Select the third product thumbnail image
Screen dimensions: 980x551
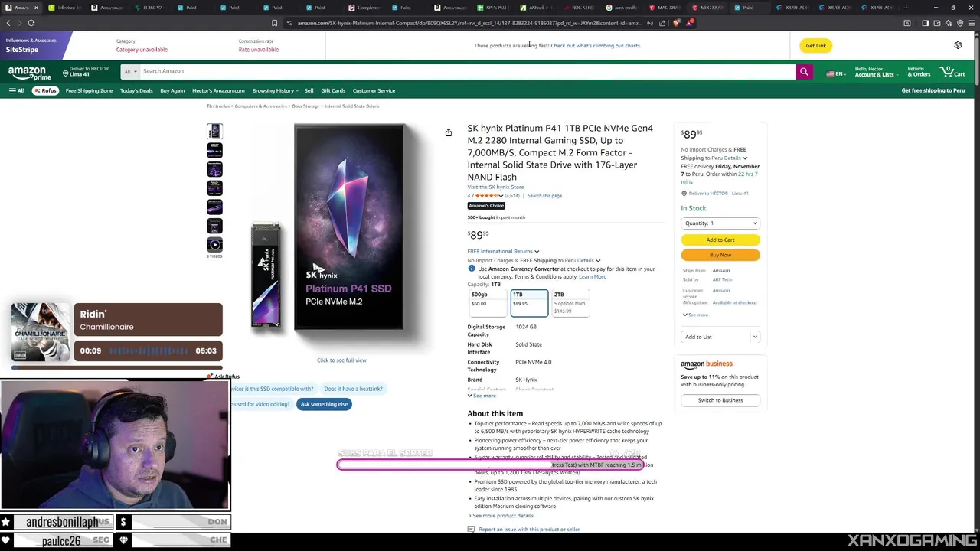click(x=214, y=169)
